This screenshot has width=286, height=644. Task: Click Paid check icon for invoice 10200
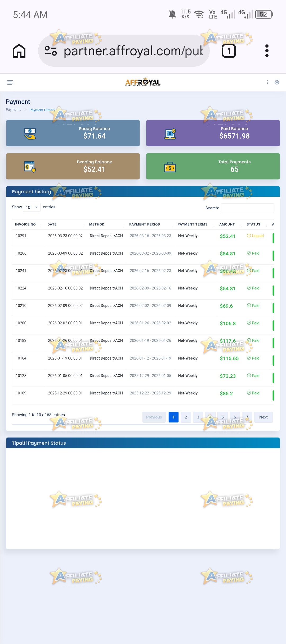click(249, 323)
